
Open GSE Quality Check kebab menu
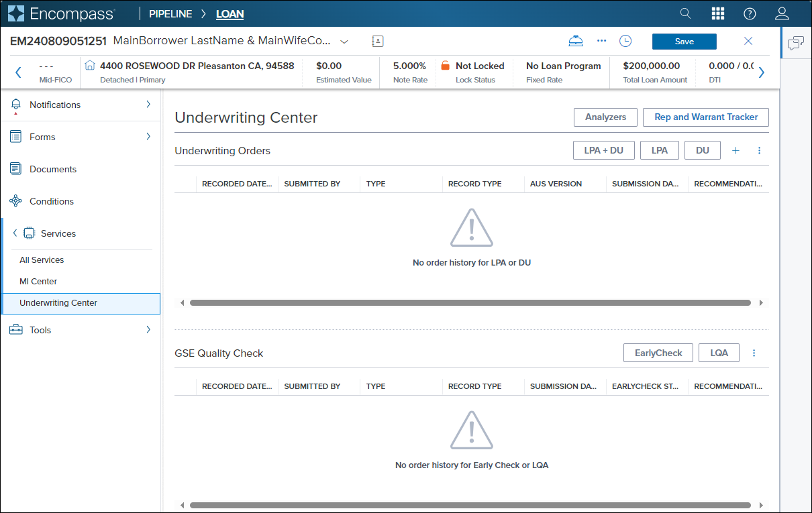754,353
